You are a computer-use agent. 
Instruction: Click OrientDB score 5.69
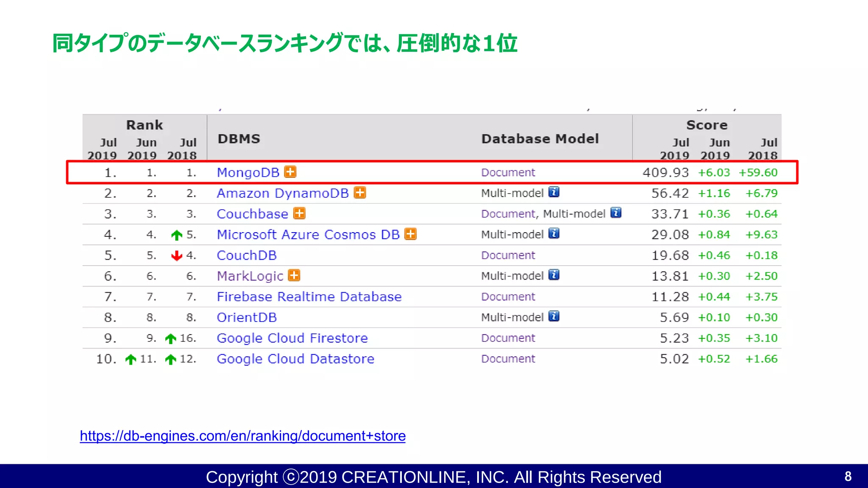pyautogui.click(x=674, y=317)
